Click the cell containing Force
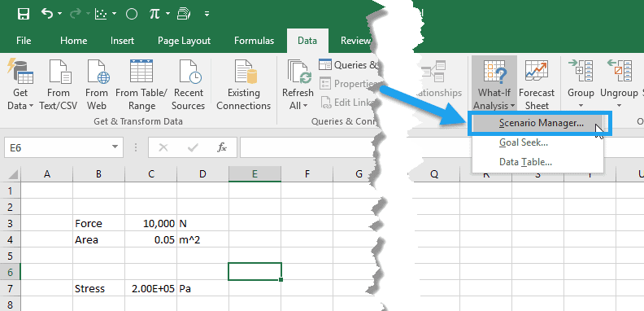Screen dimensions: 644x311 point(98,223)
